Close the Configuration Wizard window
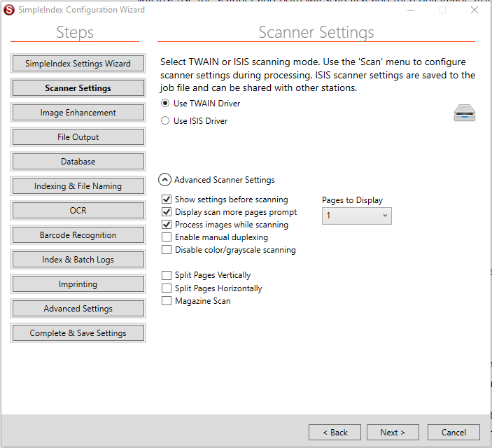 (x=475, y=10)
